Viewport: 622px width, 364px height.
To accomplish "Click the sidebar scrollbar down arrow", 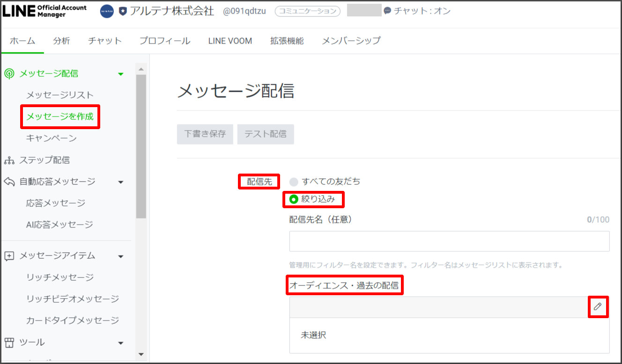I will (x=141, y=355).
